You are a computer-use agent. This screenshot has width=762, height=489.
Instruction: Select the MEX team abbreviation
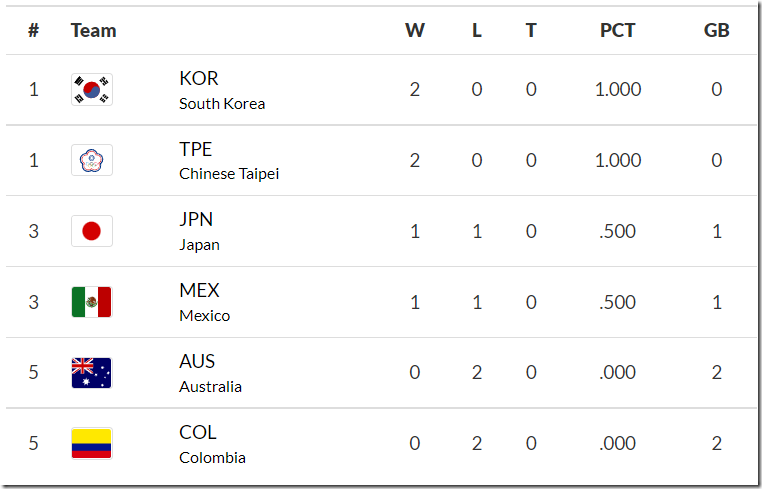coord(199,291)
